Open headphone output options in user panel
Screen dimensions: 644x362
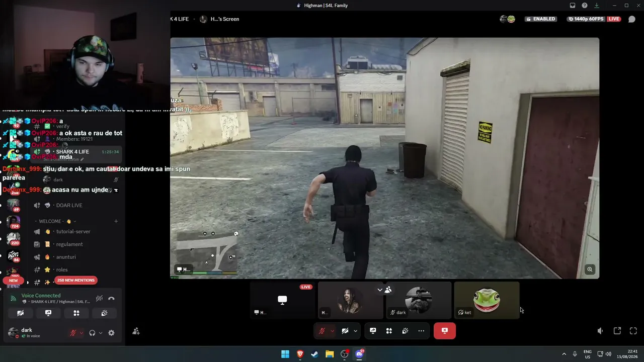pyautogui.click(x=101, y=333)
